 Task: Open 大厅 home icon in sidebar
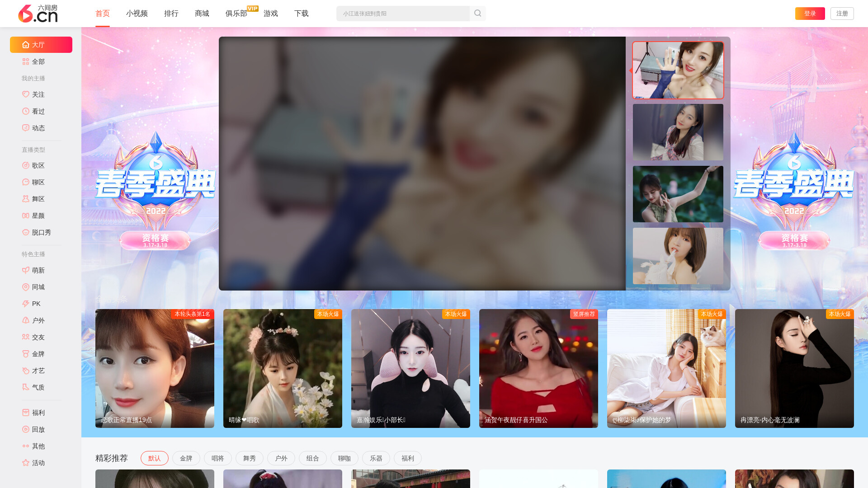point(26,45)
